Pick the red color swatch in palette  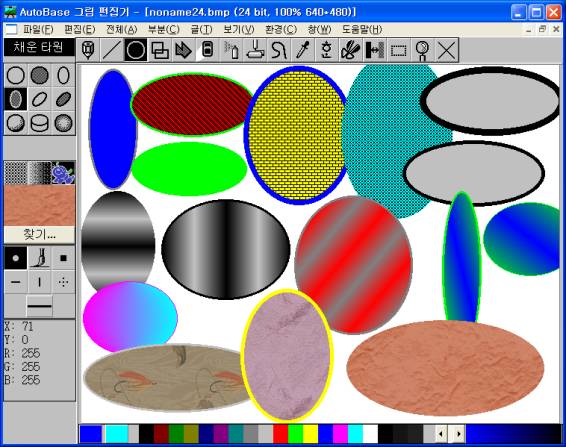tap(280, 434)
